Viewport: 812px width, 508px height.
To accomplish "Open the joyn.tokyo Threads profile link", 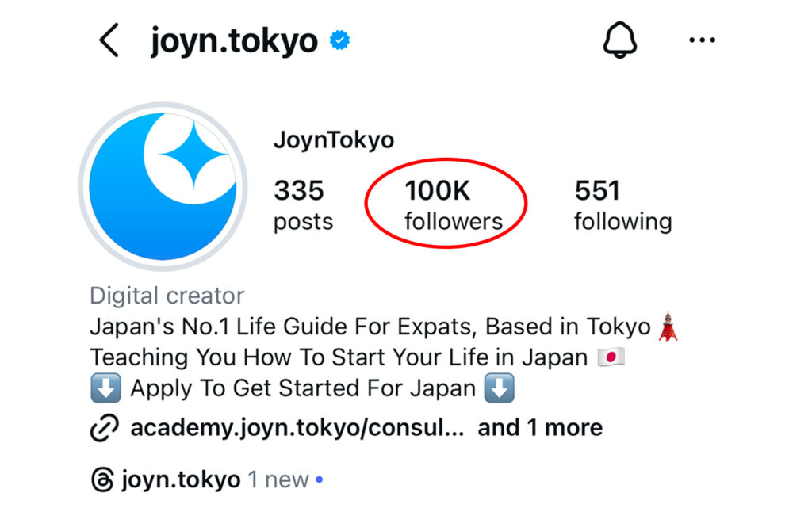I will (x=181, y=479).
